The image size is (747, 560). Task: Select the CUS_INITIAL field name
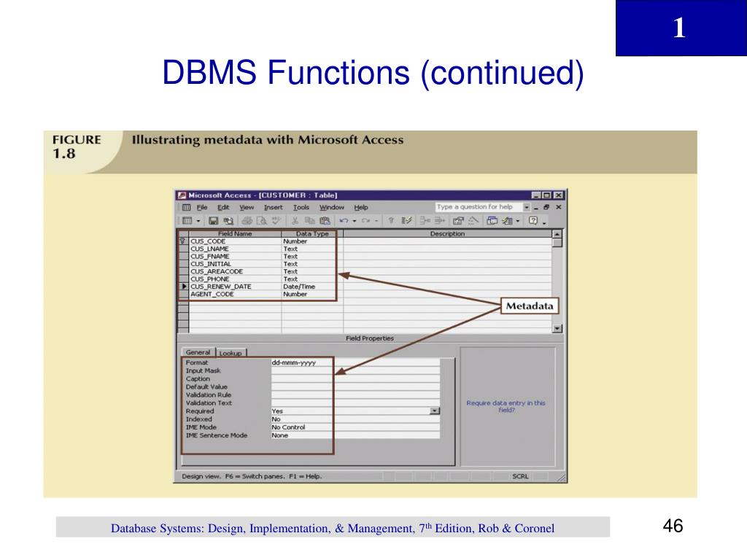tap(211, 264)
